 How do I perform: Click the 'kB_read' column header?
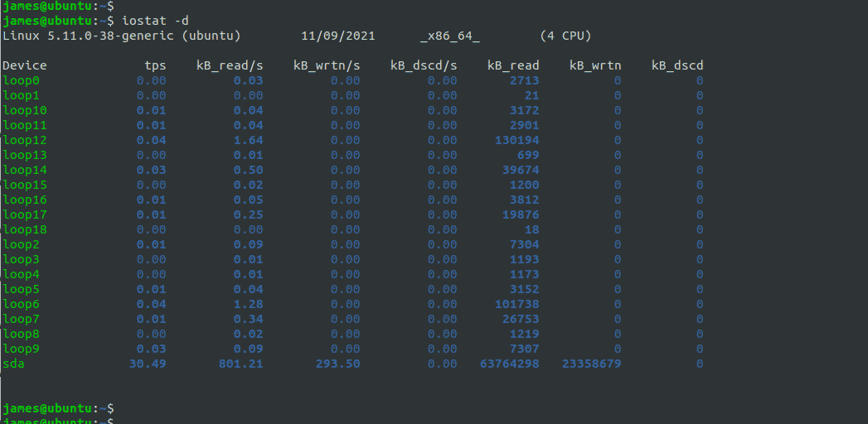click(x=513, y=65)
